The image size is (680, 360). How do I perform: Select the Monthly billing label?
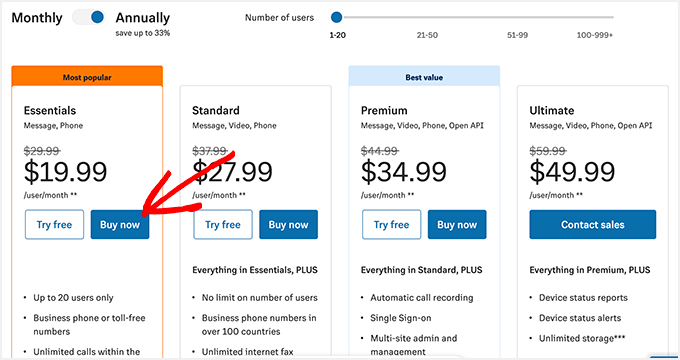pos(37,18)
